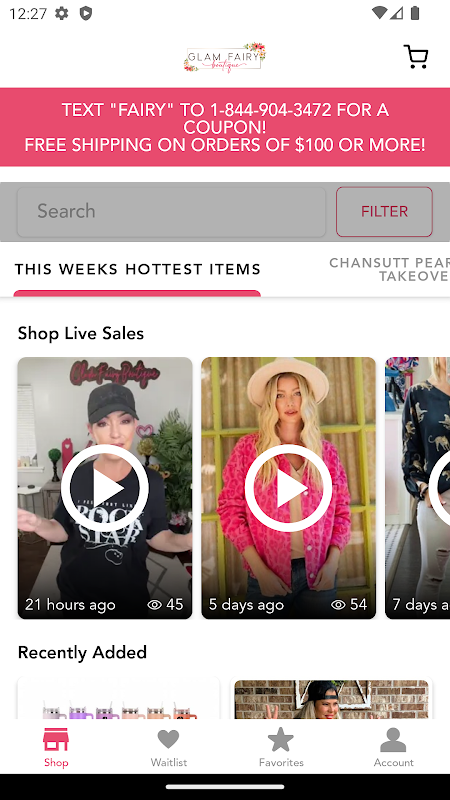450x800 pixels.
Task: Open the 7 days ago live sale video
Action: [x=417, y=488]
